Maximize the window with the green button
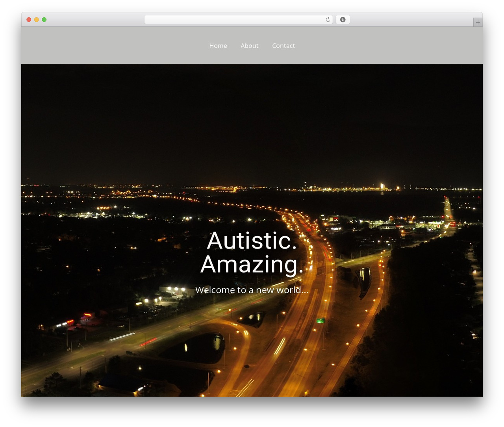504x427 pixels. [44, 20]
